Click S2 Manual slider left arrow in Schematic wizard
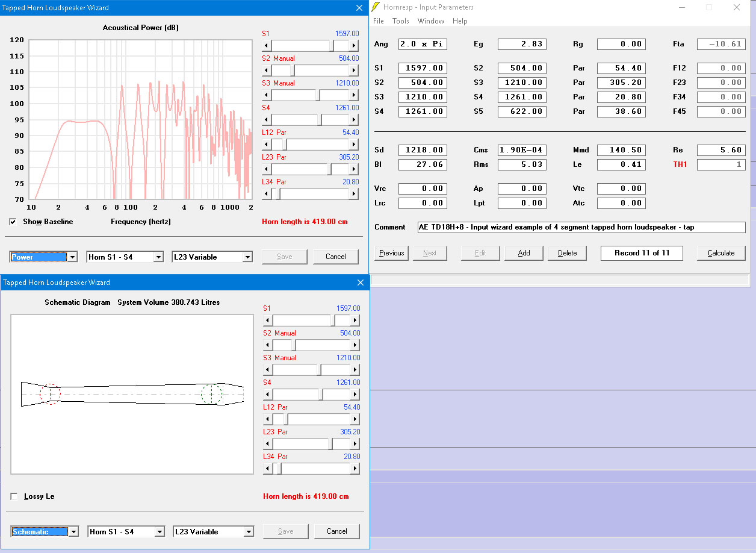This screenshot has width=756, height=553. click(268, 345)
